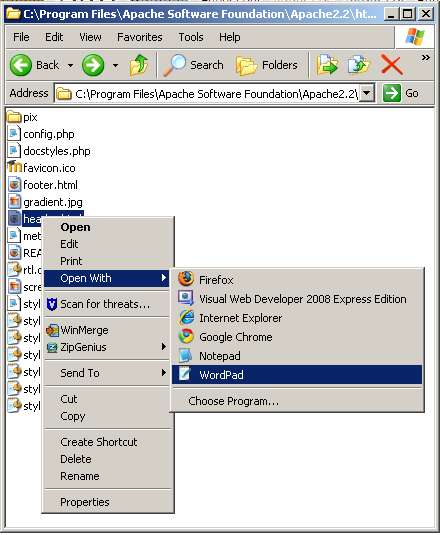Open the Back history dropdown arrow
Viewport: 440px width, 535px height.
coord(70,65)
